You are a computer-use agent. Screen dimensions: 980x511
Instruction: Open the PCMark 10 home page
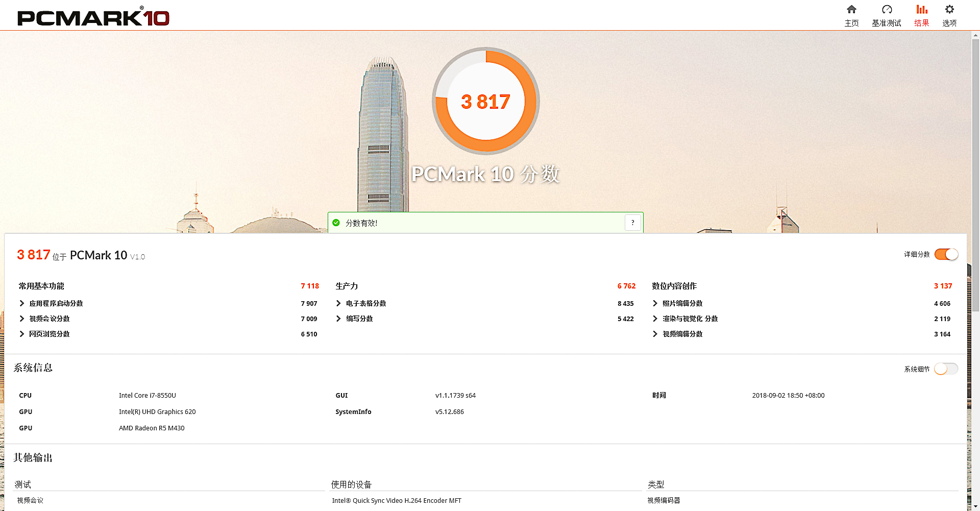pyautogui.click(x=851, y=15)
